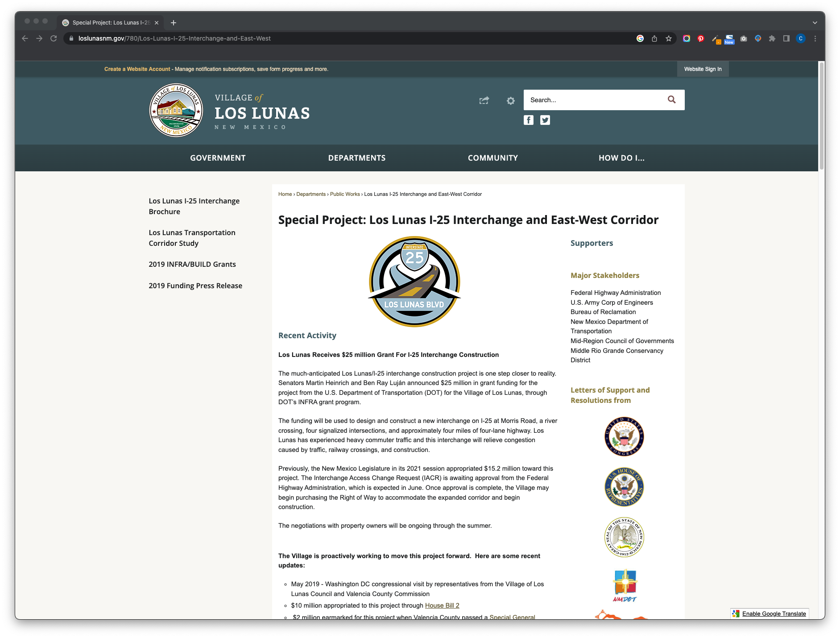Open Los Lunas Transportation Corridor Study

point(192,238)
